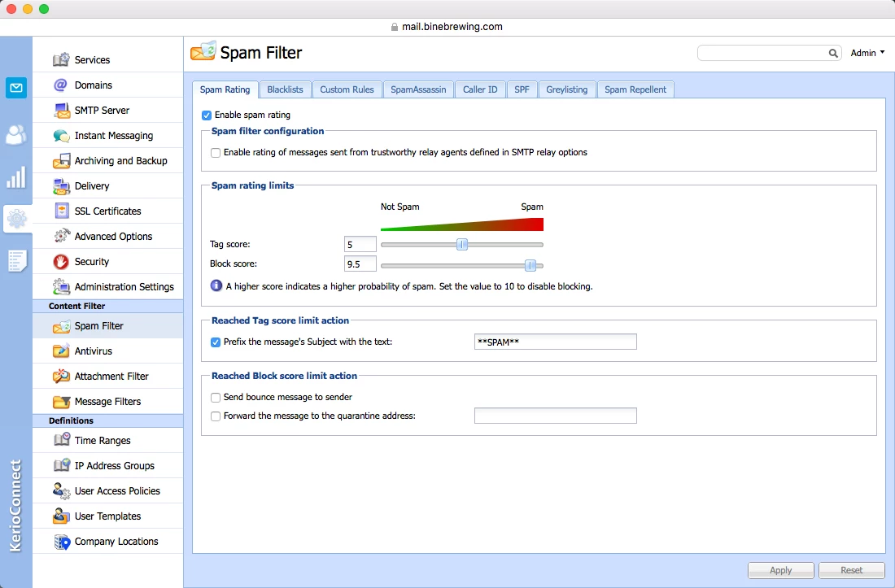The height and width of the screenshot is (588, 895).
Task: Click the search magnifier icon
Action: (x=833, y=53)
